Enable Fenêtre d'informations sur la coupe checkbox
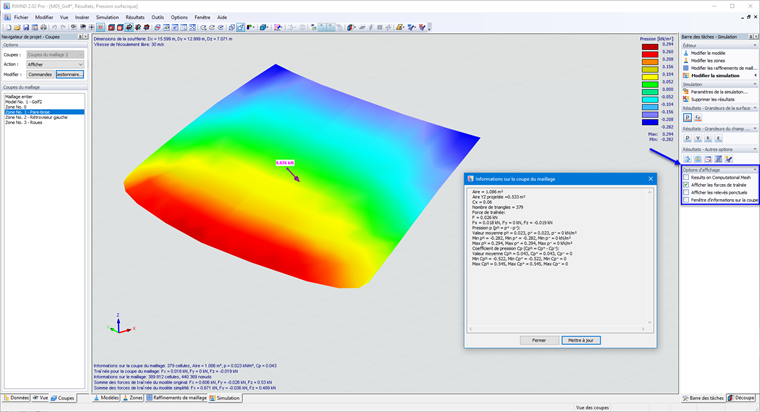The width and height of the screenshot is (760, 412). click(686, 200)
